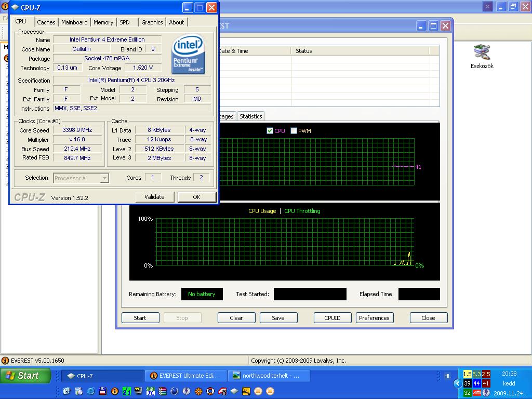Click the lifebuoy quick launch icon
Image resolution: width=532 pixels, height=399 pixels.
tap(210, 391)
